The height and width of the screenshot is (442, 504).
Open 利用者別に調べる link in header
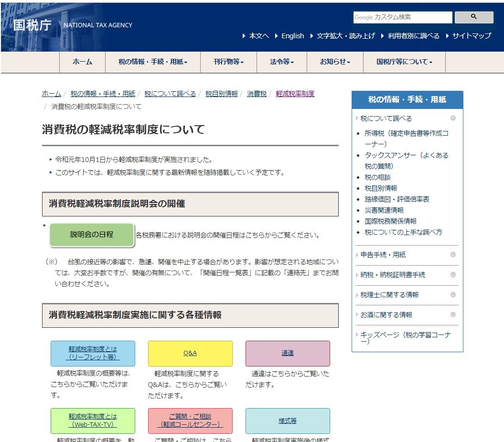(x=413, y=36)
